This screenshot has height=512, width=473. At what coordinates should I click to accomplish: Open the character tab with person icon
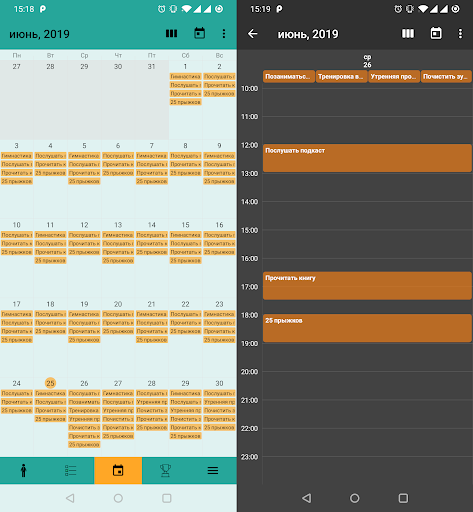click(x=23, y=470)
